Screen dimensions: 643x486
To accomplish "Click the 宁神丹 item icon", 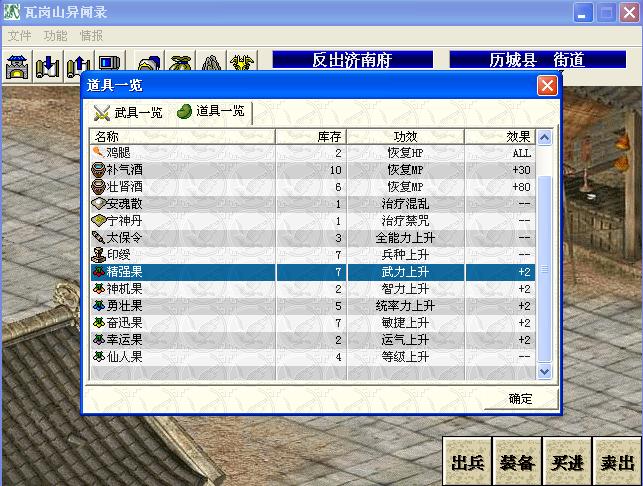I will pyautogui.click(x=98, y=221).
